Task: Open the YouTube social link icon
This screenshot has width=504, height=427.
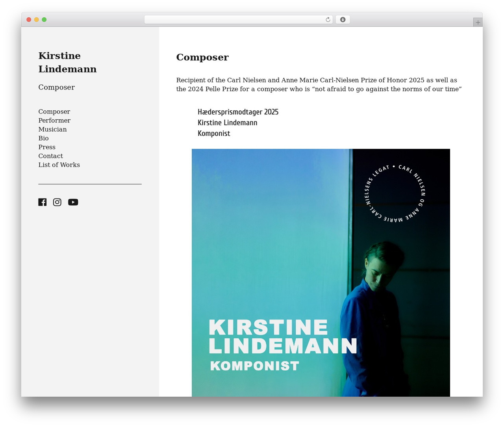Action: click(x=73, y=202)
